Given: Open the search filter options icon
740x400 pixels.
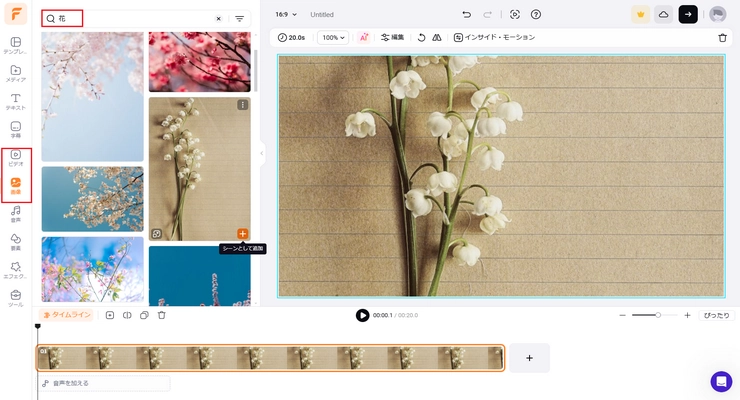Looking at the screenshot, I should click(239, 18).
